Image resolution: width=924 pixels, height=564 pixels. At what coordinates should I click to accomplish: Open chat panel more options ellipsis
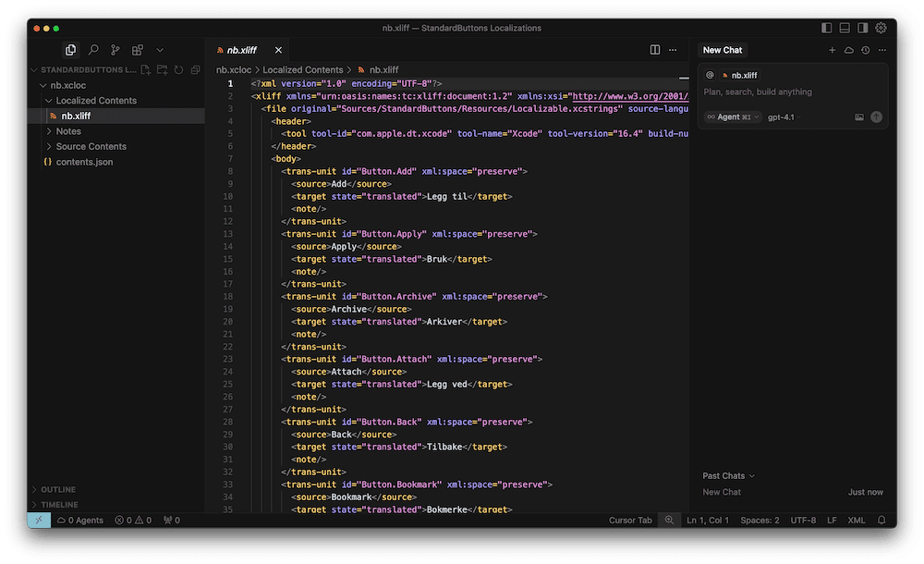[x=882, y=50]
